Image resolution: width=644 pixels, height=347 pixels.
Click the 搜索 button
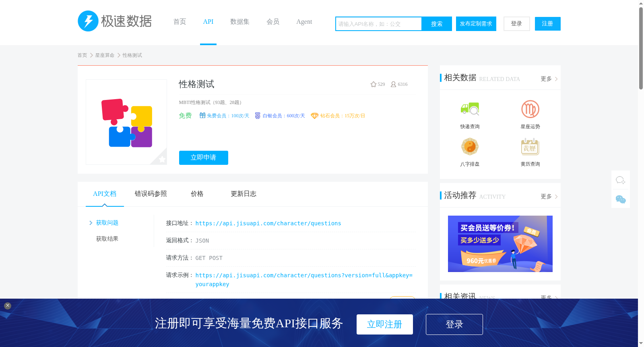click(437, 24)
